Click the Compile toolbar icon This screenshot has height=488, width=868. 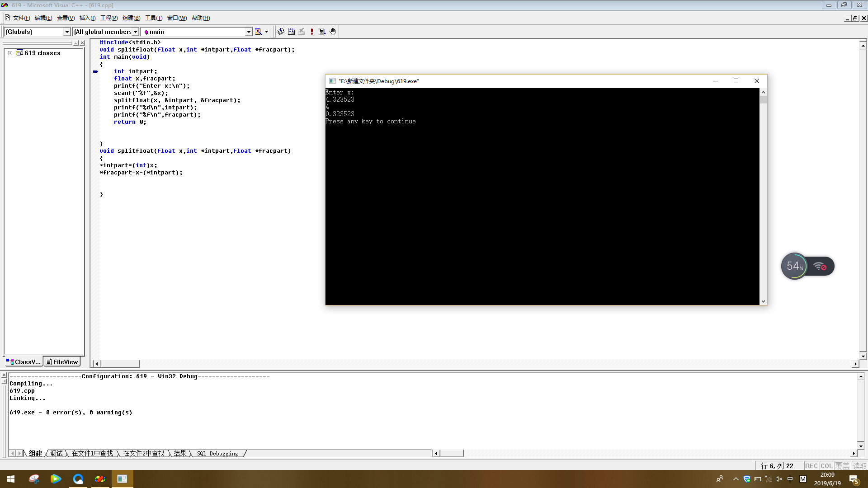click(281, 32)
